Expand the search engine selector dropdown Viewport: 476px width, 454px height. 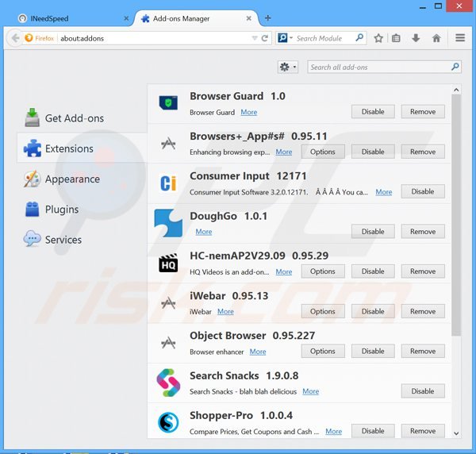click(286, 38)
